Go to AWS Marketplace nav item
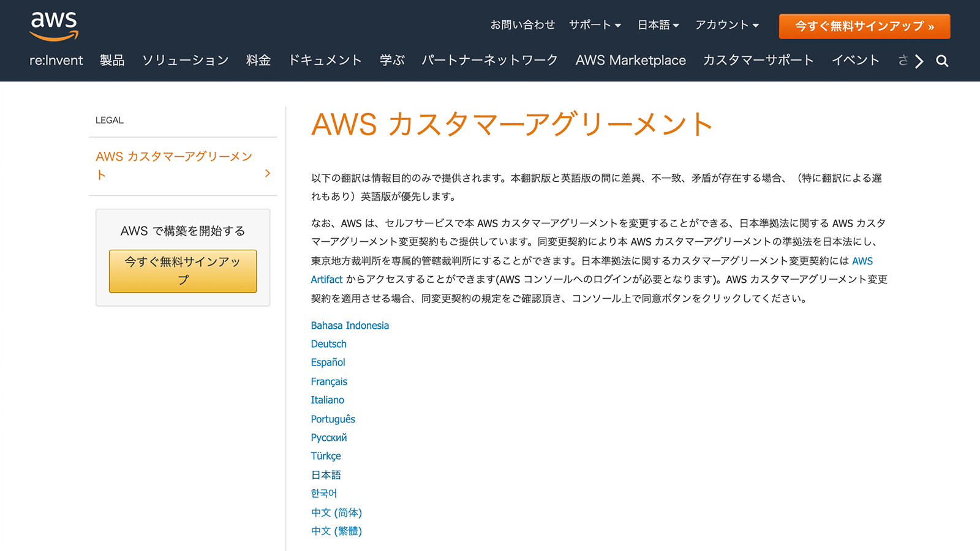980x551 pixels. 630,61
